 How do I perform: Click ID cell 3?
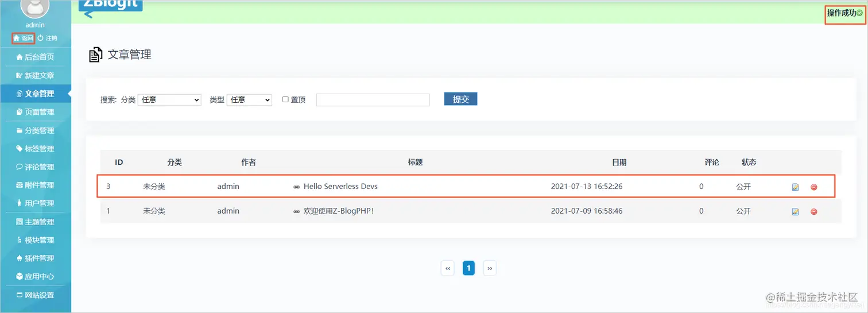click(108, 187)
